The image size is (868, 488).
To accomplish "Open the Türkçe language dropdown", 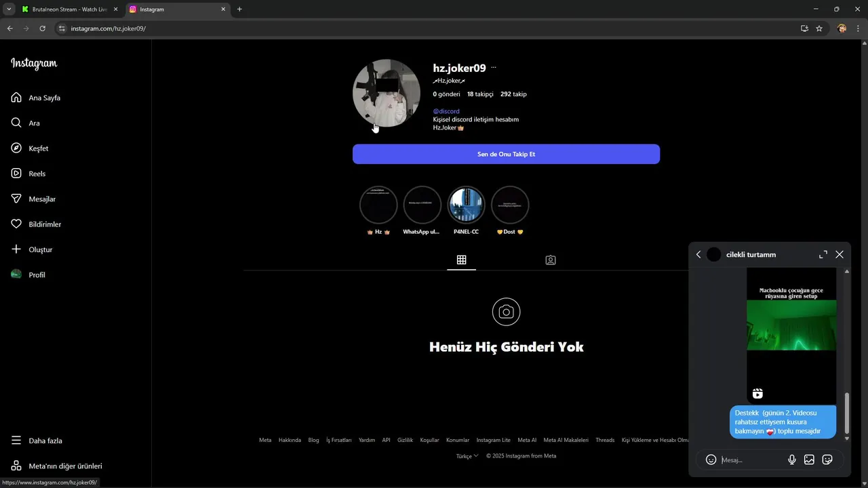I will pyautogui.click(x=467, y=456).
